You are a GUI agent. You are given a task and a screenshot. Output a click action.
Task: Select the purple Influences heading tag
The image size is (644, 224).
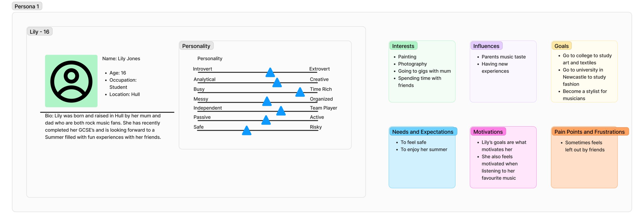[486, 46]
